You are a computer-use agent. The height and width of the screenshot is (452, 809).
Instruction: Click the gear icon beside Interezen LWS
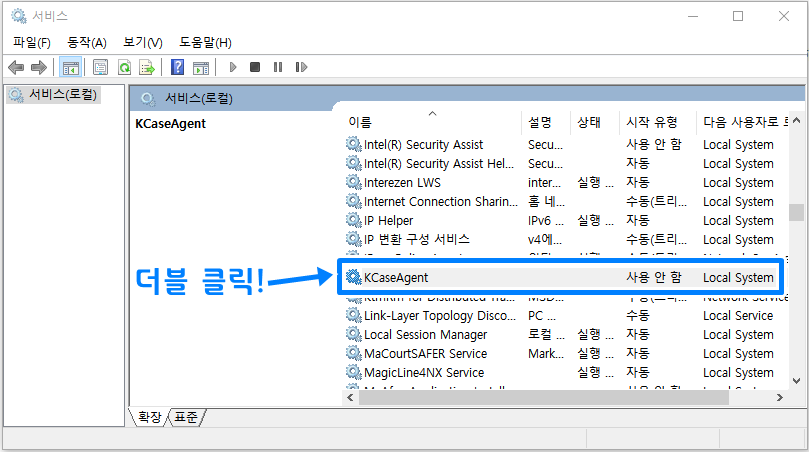click(x=353, y=182)
